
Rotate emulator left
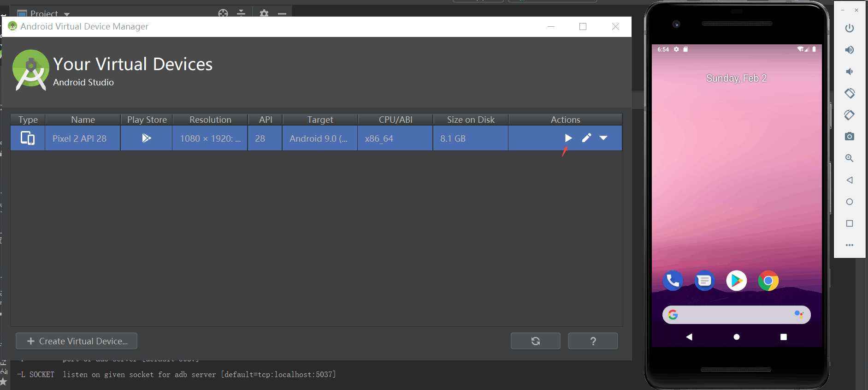850,93
